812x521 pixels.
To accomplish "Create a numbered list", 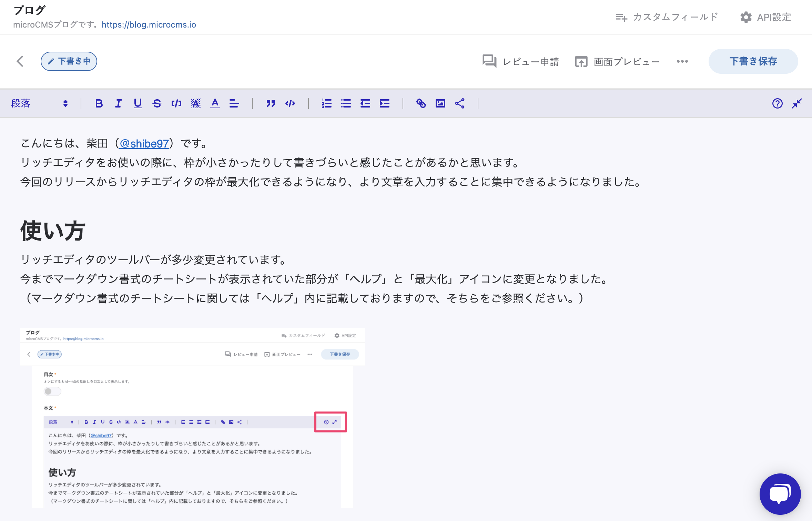I will pos(326,103).
